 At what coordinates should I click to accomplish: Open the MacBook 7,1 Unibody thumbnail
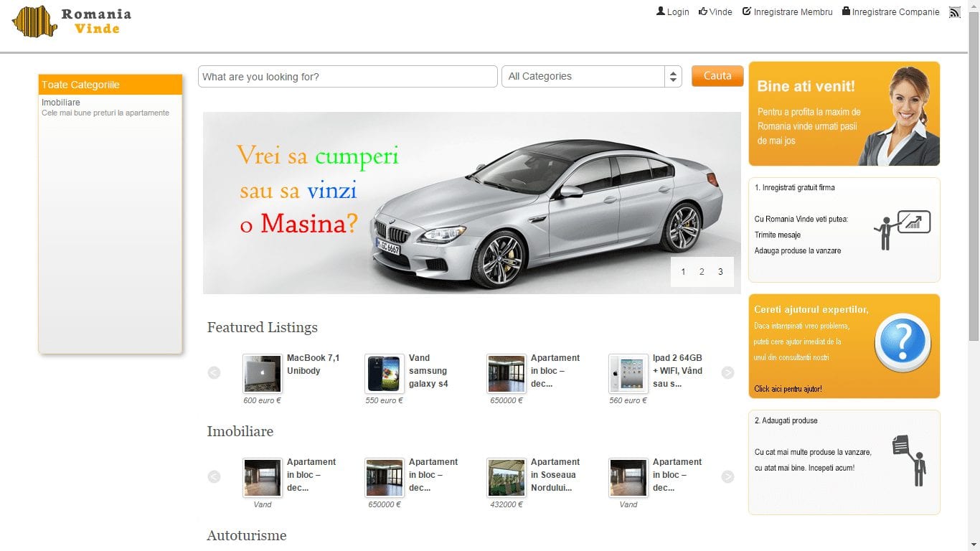coord(262,373)
